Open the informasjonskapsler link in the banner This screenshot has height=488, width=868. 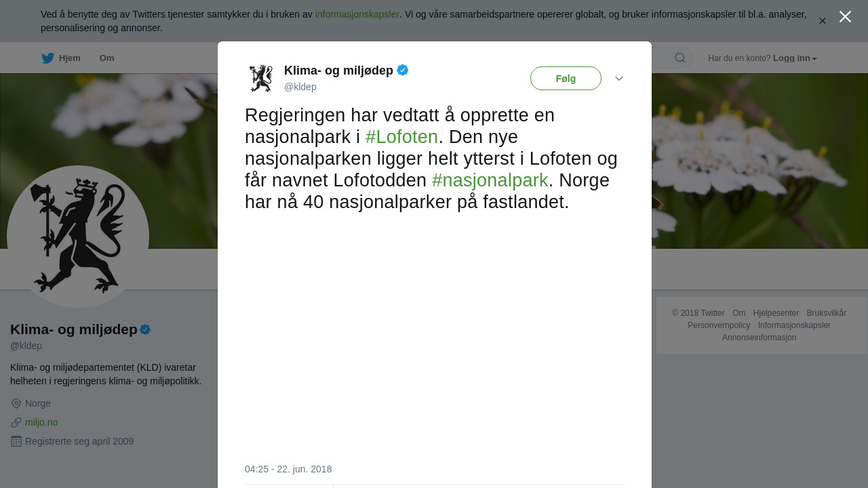coord(357,14)
